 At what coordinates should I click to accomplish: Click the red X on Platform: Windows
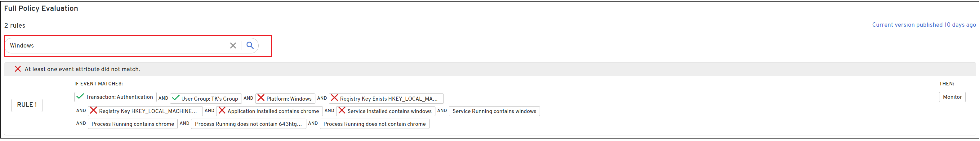point(261,98)
